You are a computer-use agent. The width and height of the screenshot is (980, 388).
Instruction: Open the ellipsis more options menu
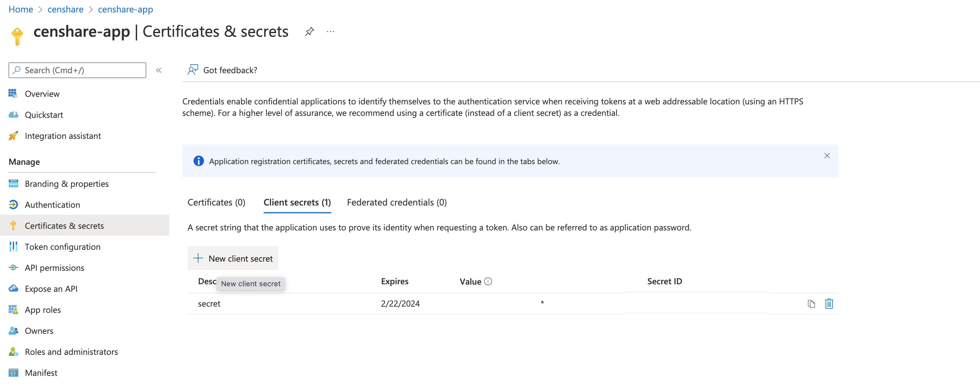(x=330, y=32)
